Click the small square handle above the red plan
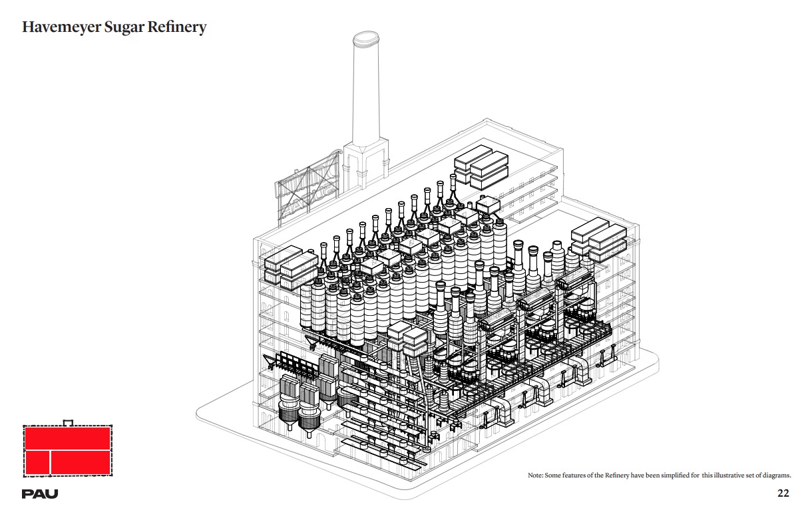 tap(67, 423)
